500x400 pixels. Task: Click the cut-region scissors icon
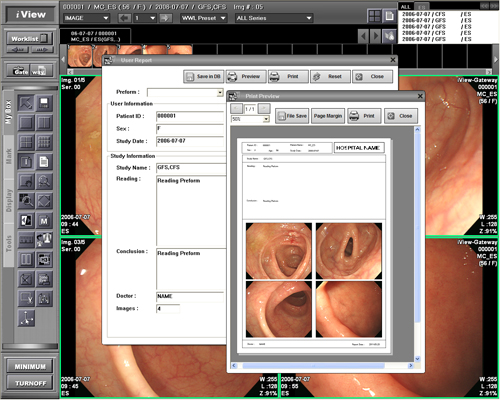tap(26, 298)
